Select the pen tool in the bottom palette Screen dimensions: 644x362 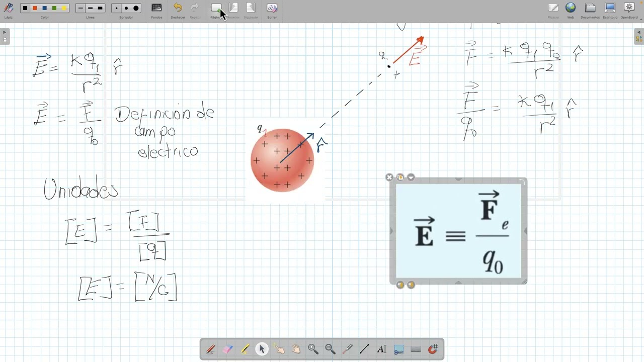point(210,349)
